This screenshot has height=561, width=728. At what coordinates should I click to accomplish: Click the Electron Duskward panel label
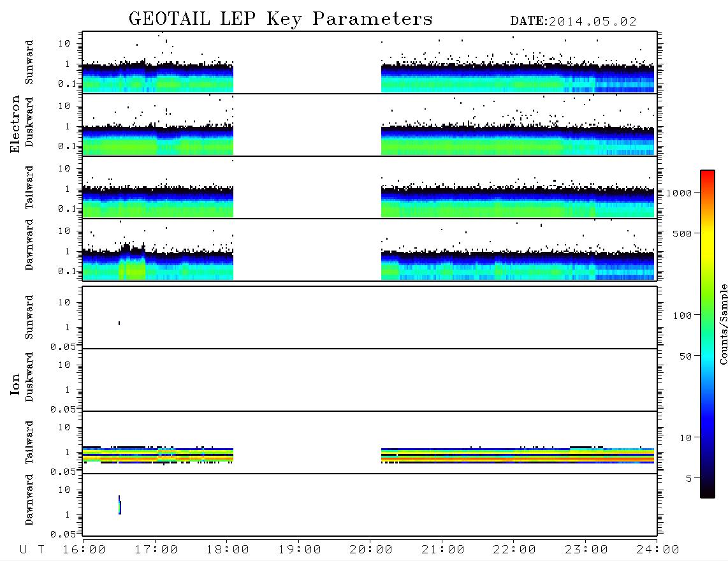click(29, 122)
